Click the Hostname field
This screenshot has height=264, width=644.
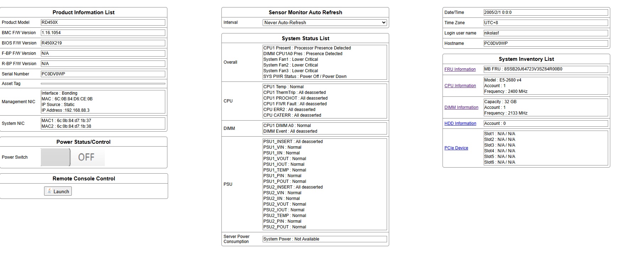pos(546,43)
